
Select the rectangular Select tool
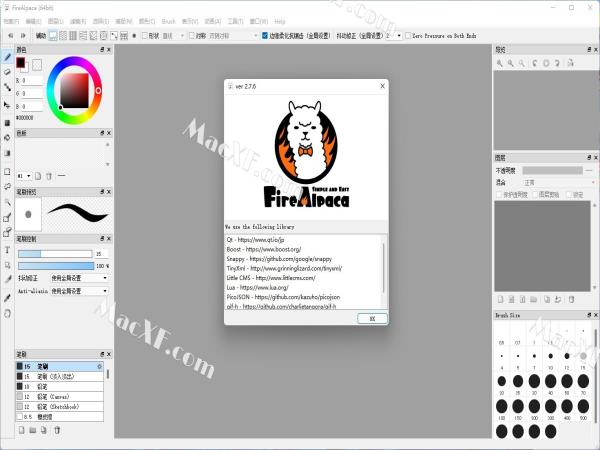pos(7,171)
